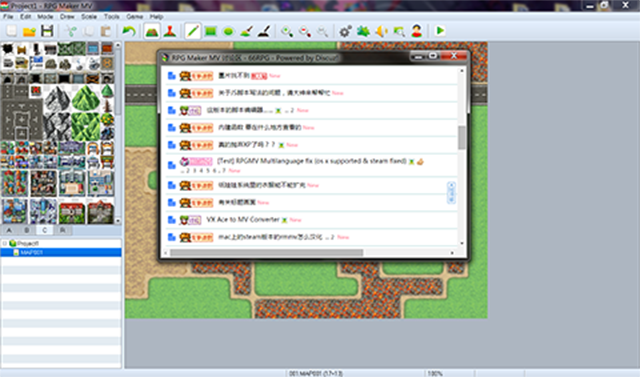The height and width of the screenshot is (377, 640).
Task: Open the Tools menu
Action: [x=111, y=17]
